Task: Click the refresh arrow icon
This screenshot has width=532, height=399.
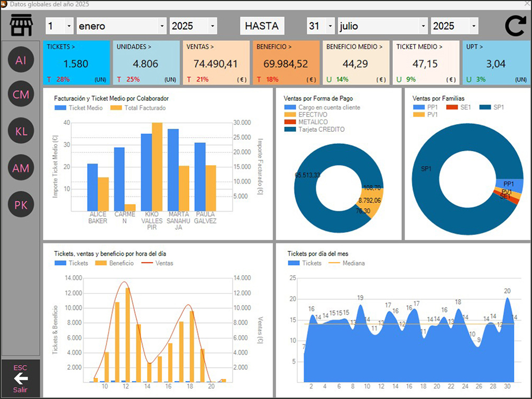Action: coord(515,26)
